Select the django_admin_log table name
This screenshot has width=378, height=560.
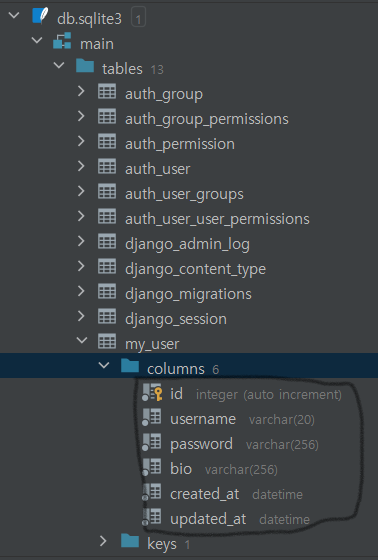point(188,245)
